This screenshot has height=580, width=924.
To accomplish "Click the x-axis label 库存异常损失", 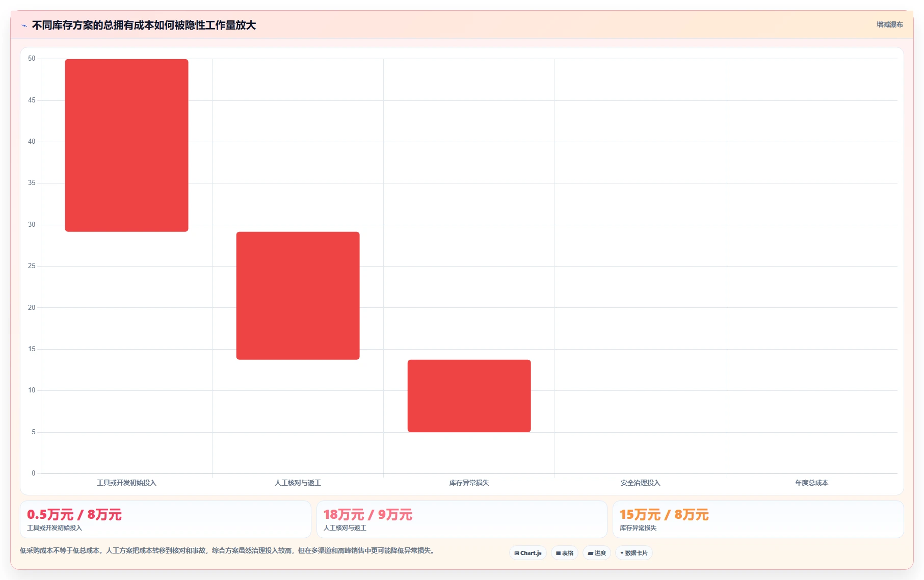I will pyautogui.click(x=469, y=483).
